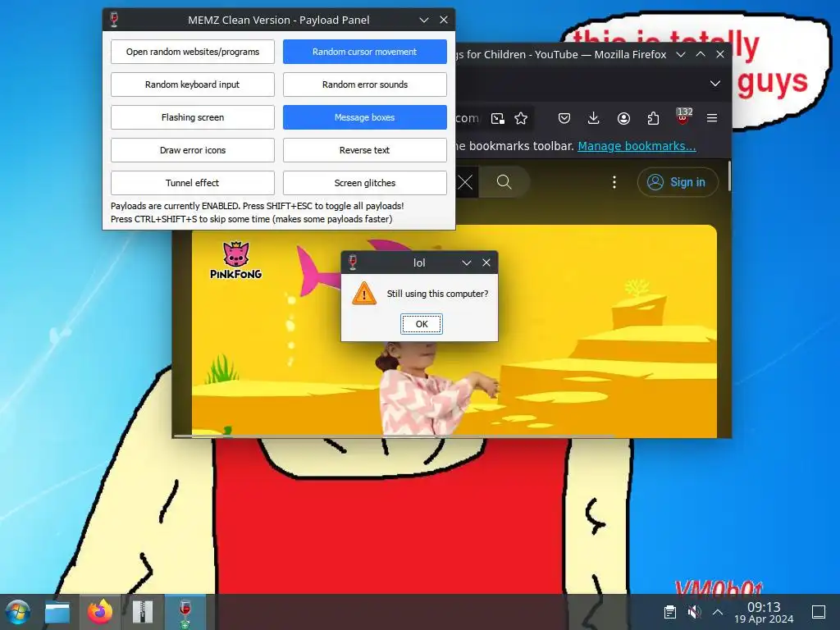Image resolution: width=840 pixels, height=630 pixels.
Task: Click the wine glass icon in MEMZ title bar
Action: [113, 20]
